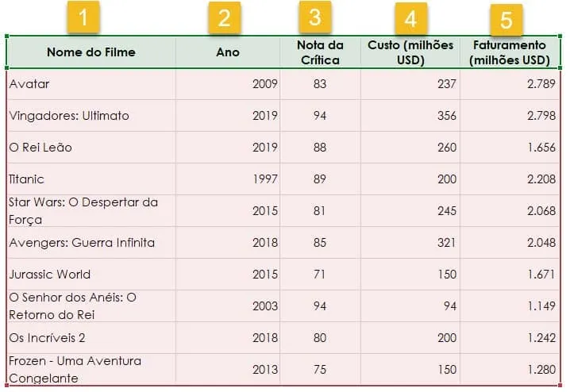Viewport: 570px width, 392px height.
Task: Select the 'Faturamento (milhões USD)' header cell
Action: pyautogui.click(x=510, y=52)
